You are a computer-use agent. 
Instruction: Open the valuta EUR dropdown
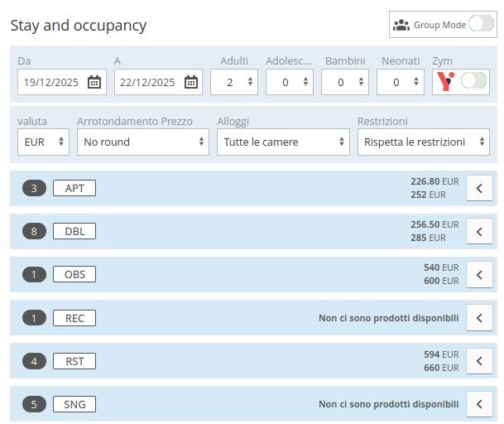(x=43, y=142)
